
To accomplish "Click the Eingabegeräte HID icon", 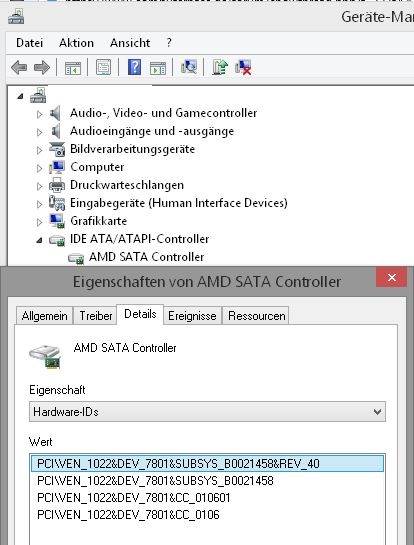I will (57, 203).
